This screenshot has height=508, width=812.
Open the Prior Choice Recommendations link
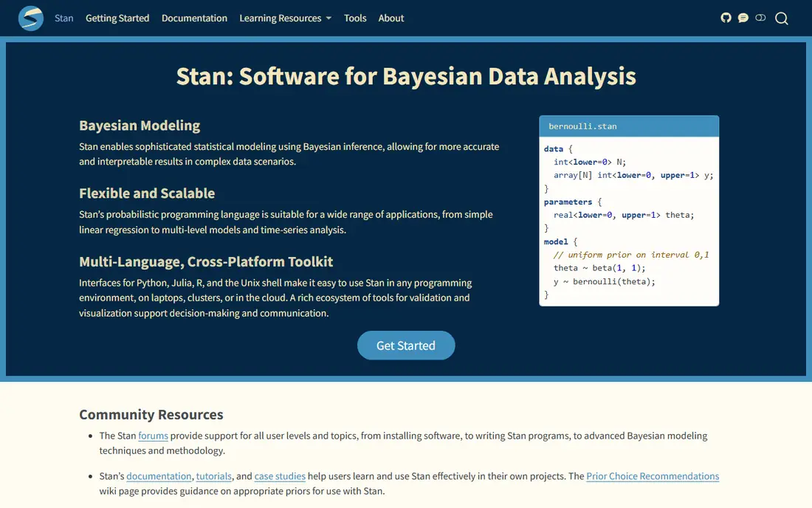(x=653, y=476)
